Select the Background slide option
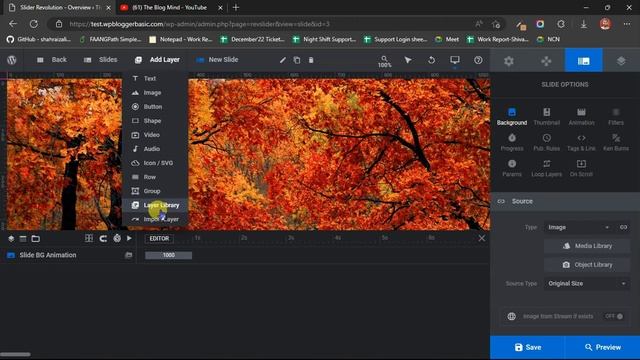The width and height of the screenshot is (640, 360). click(512, 117)
